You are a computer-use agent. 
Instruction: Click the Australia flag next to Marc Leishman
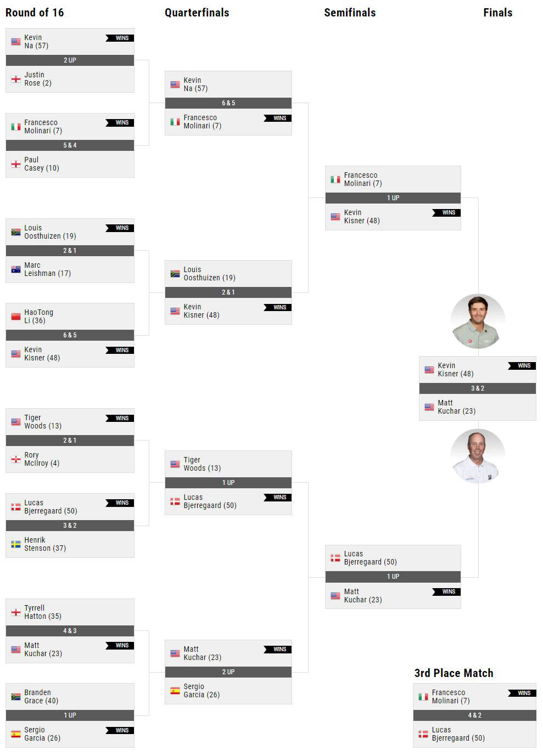click(16, 269)
